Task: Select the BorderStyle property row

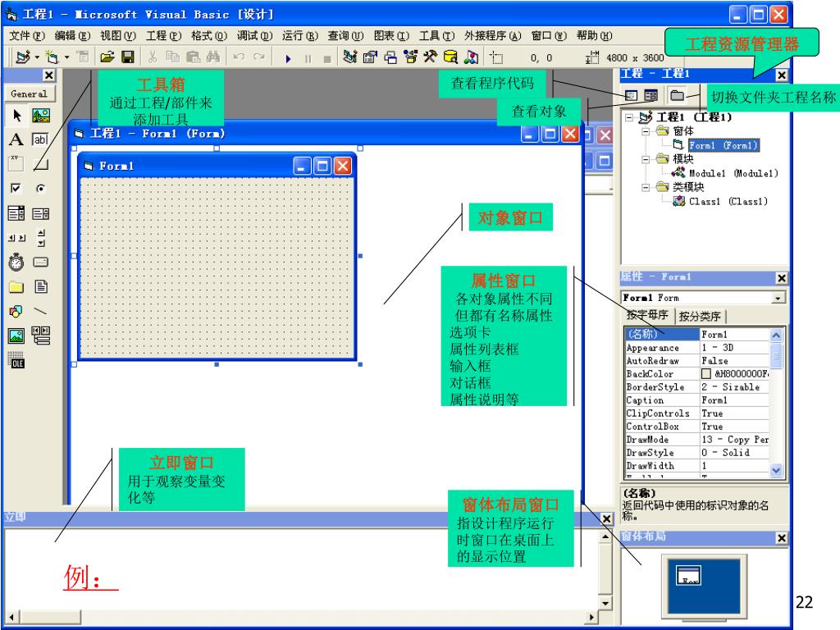Action: [697, 387]
